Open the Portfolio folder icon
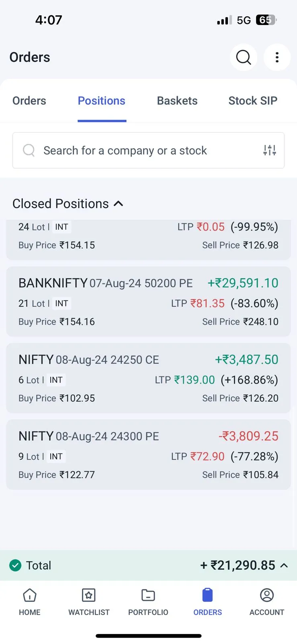297x644 pixels. (148, 595)
